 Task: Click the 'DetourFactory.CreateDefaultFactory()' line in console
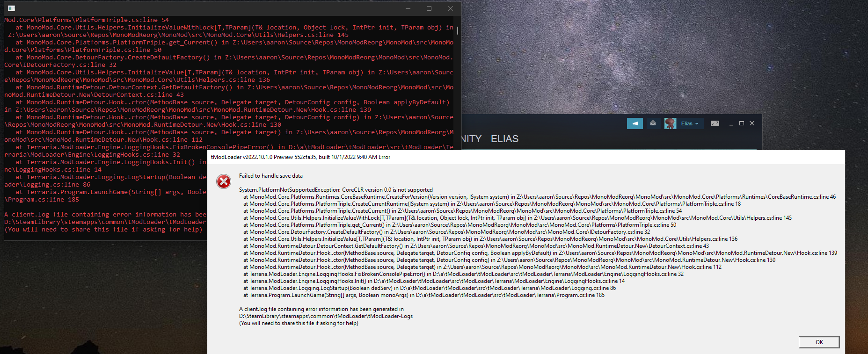pos(229,61)
